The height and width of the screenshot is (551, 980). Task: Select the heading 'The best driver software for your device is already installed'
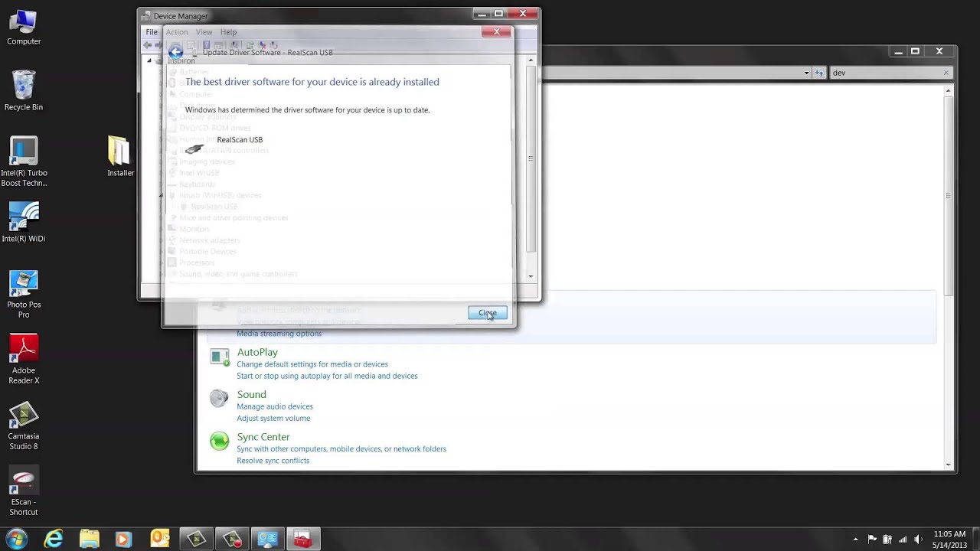(x=312, y=82)
